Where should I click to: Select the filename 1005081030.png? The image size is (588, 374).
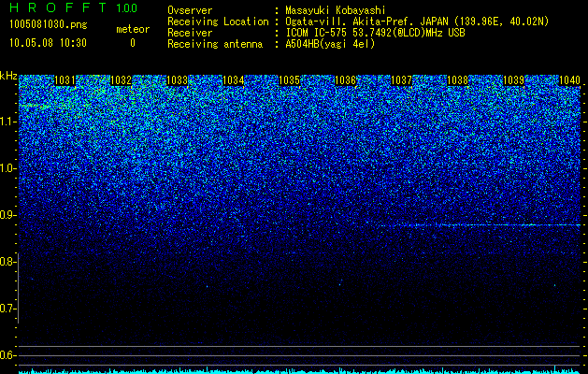(x=49, y=24)
